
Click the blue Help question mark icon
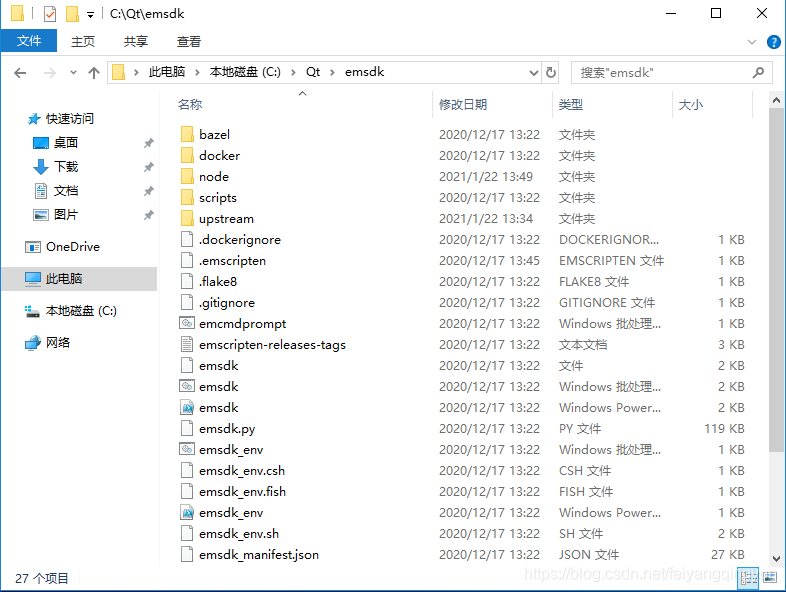point(773,42)
